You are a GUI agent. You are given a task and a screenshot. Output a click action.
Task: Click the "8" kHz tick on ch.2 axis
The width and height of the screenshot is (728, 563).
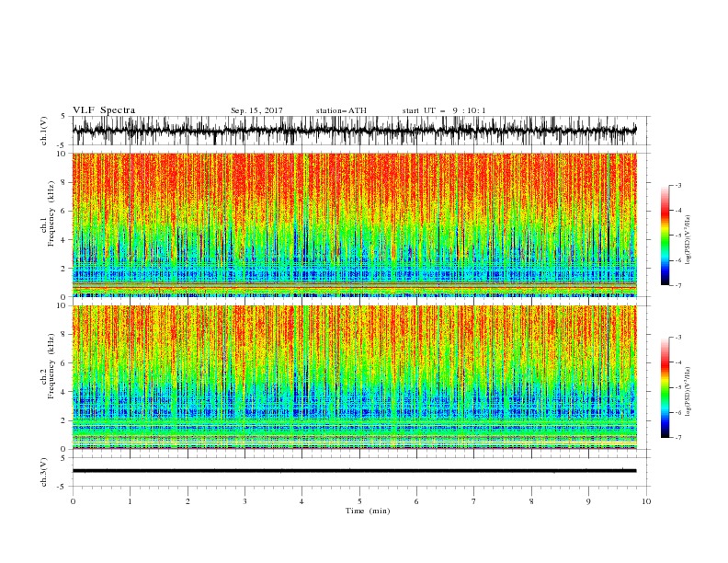tap(63, 335)
